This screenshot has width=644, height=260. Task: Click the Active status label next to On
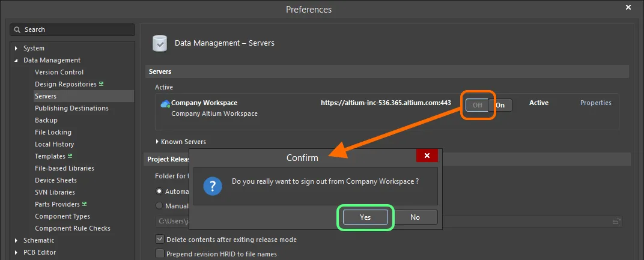tap(539, 103)
